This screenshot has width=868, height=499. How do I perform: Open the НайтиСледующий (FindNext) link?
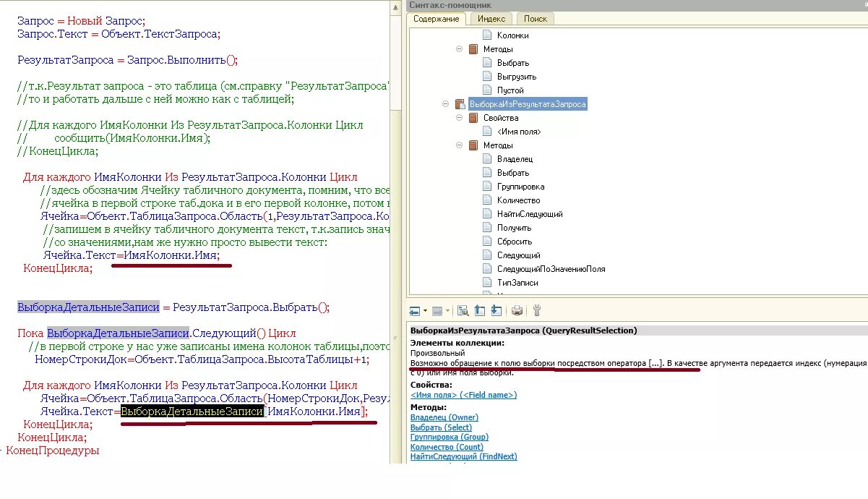463,456
